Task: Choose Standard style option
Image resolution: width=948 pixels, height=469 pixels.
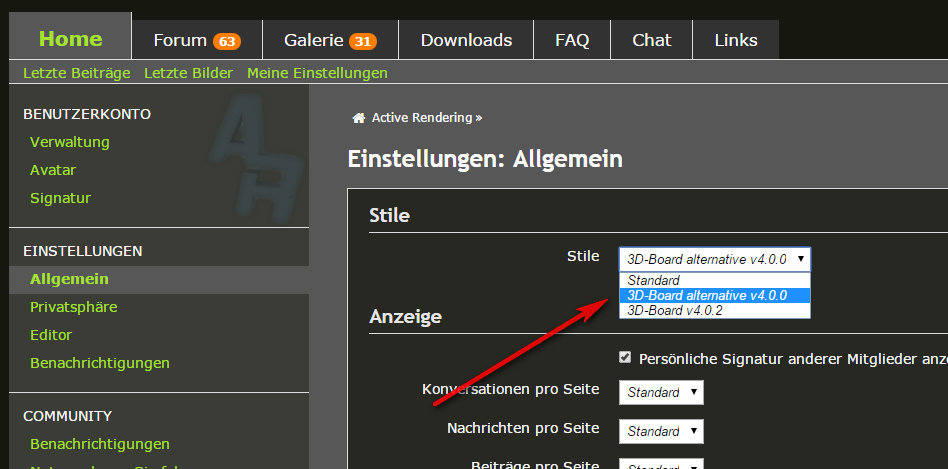Action: [715, 280]
